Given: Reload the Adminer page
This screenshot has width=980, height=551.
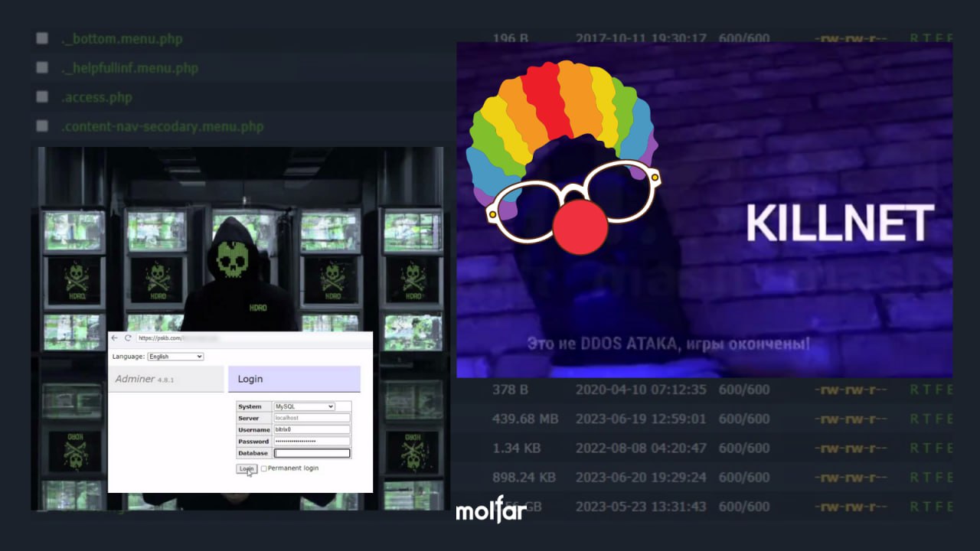Looking at the screenshot, I should point(128,337).
